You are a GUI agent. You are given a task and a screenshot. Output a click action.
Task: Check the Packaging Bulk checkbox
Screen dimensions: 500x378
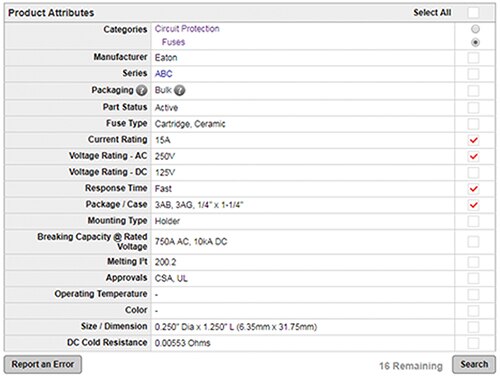point(473,91)
